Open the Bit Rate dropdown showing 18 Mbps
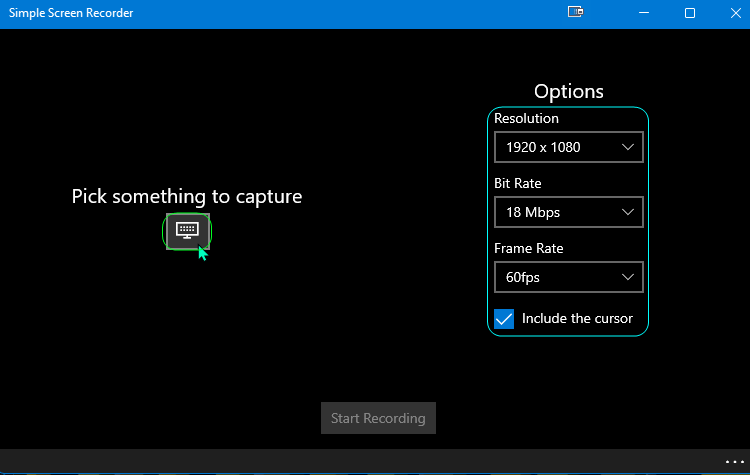The image size is (750, 475). 569,212
